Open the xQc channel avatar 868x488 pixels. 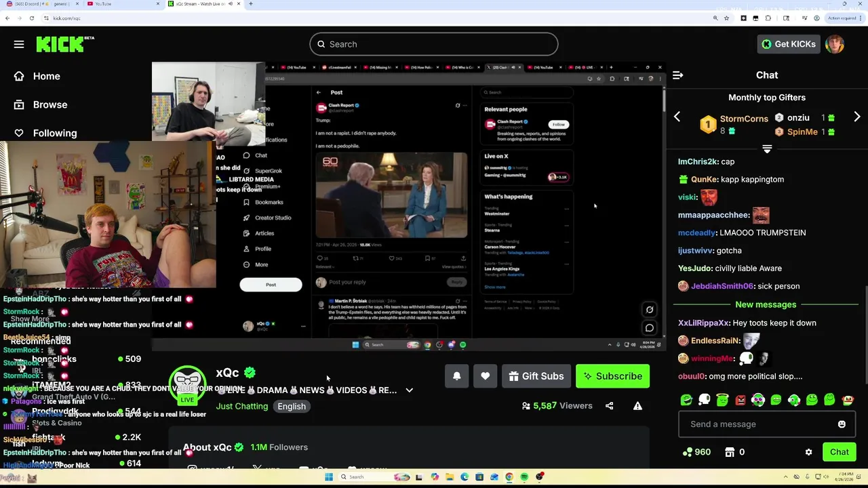click(x=188, y=386)
